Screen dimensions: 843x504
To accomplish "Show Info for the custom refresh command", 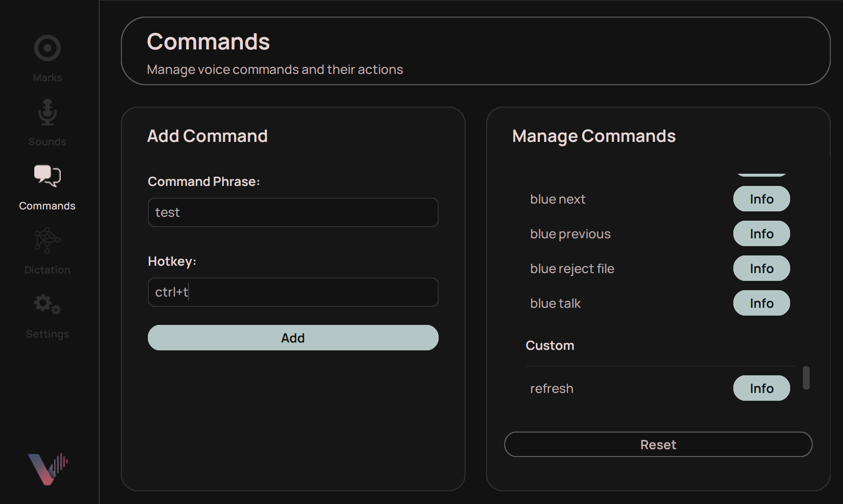I will (761, 388).
